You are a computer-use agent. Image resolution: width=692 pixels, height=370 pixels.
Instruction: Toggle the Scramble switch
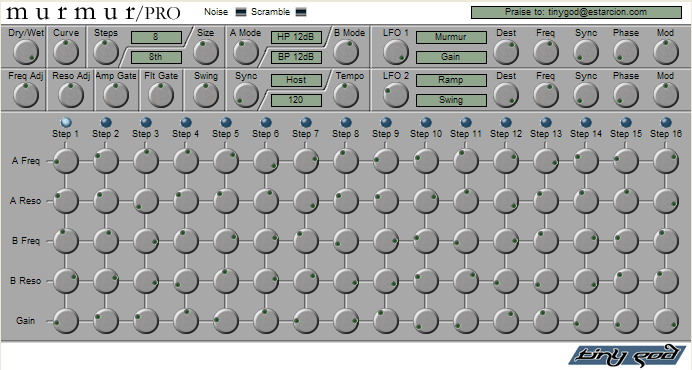[301, 12]
